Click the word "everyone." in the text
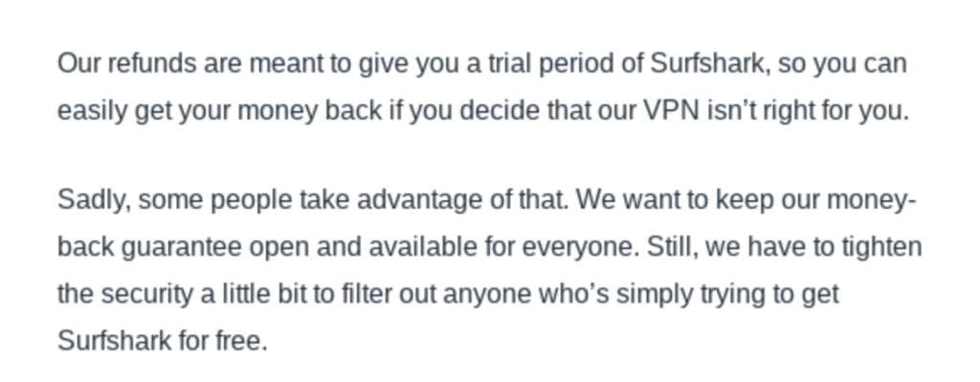 click(581, 247)
